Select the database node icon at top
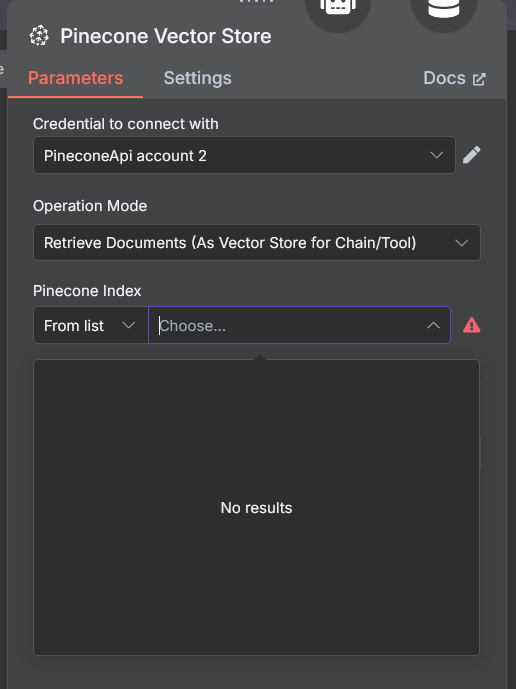Image resolution: width=516 pixels, height=689 pixels. click(x=443, y=9)
